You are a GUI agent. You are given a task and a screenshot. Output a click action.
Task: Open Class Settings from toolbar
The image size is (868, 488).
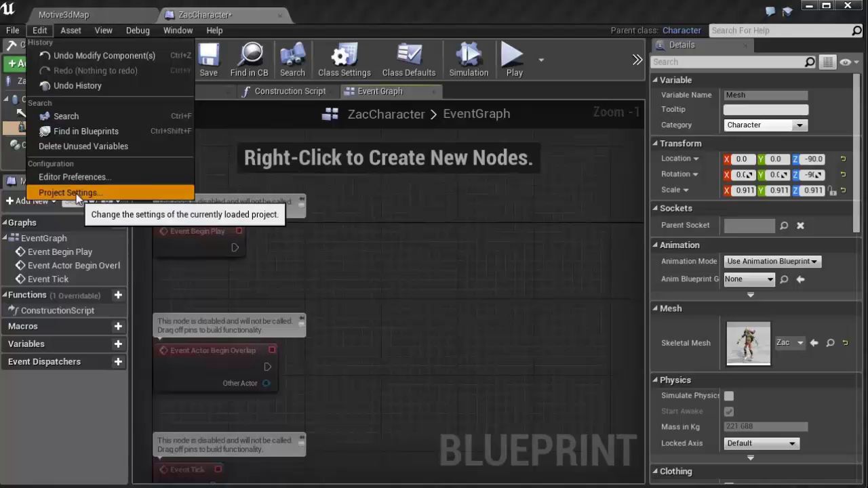click(344, 60)
